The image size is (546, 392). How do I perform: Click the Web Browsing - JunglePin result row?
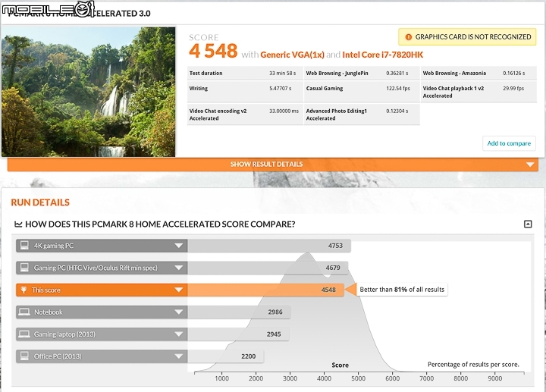coord(362,73)
